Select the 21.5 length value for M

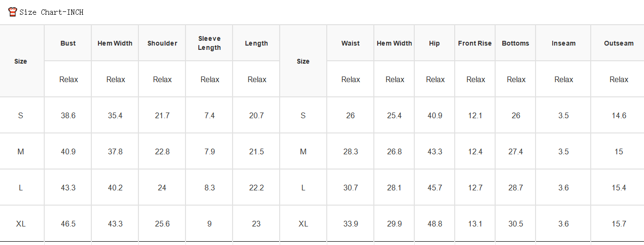tap(256, 151)
